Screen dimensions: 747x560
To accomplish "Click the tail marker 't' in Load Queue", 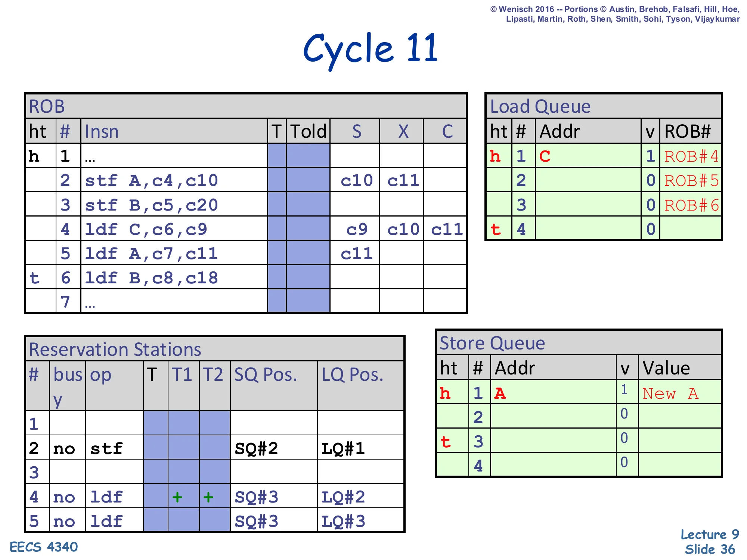I will click(496, 230).
